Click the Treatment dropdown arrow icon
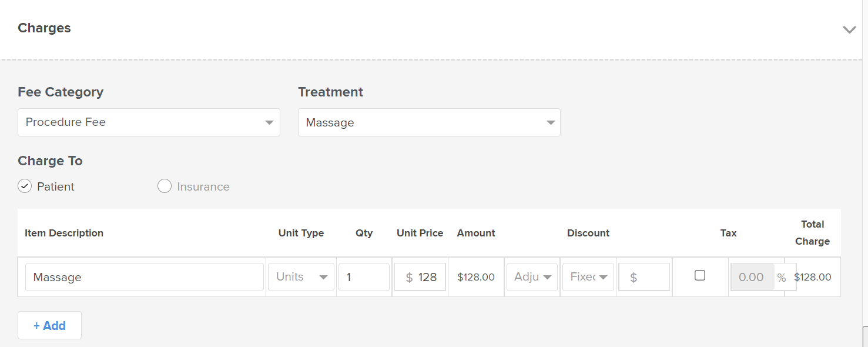The height and width of the screenshot is (347, 868). click(551, 123)
